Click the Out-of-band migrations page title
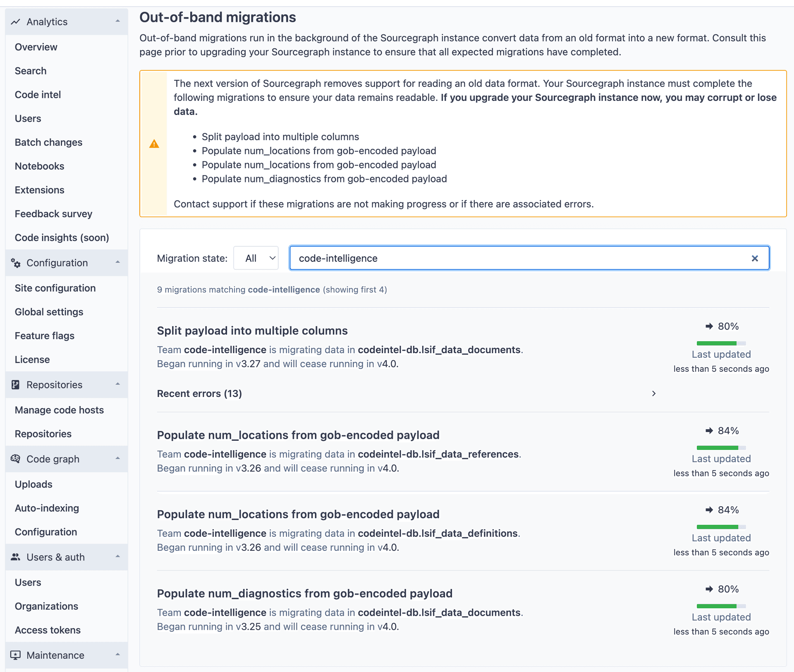Viewport: 794px width, 672px height. click(218, 17)
